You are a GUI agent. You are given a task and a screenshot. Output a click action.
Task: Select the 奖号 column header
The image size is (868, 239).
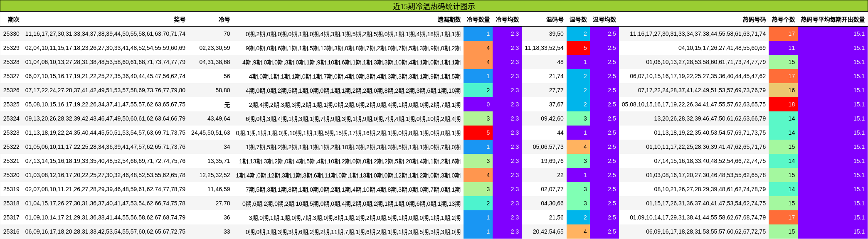pyautogui.click(x=180, y=20)
